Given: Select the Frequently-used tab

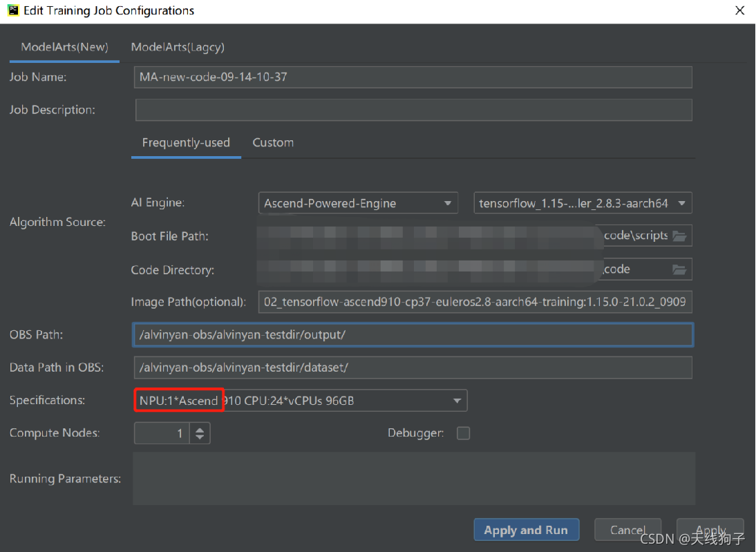Looking at the screenshot, I should (186, 143).
